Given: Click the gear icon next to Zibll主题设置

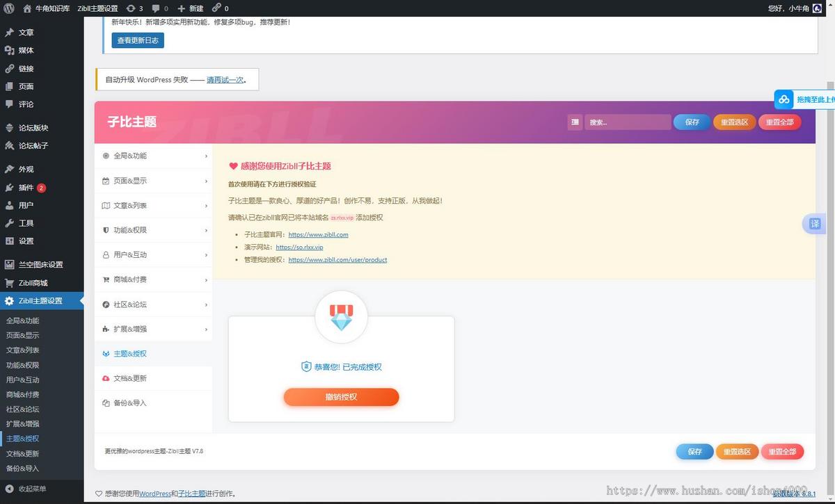Looking at the screenshot, I should (x=9, y=301).
